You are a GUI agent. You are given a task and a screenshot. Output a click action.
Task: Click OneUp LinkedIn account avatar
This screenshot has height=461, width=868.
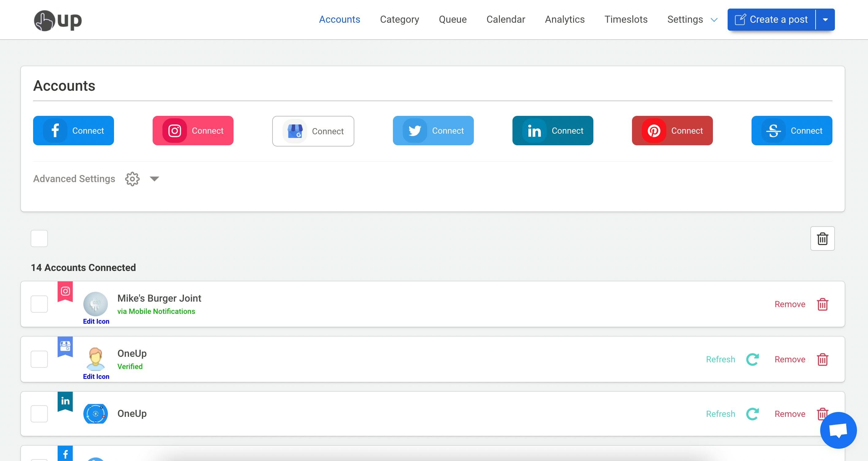pos(96,414)
